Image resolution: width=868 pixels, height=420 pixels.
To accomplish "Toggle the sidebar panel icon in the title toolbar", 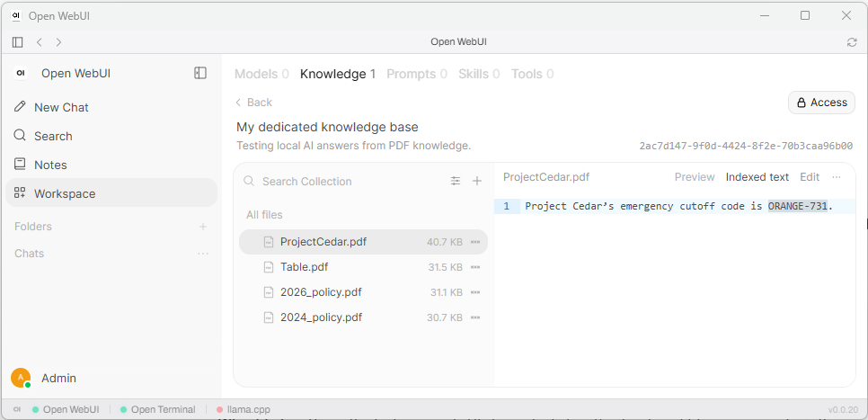I will coord(17,42).
